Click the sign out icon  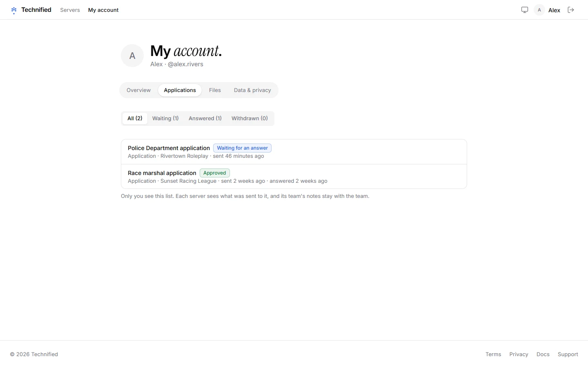[x=571, y=10]
